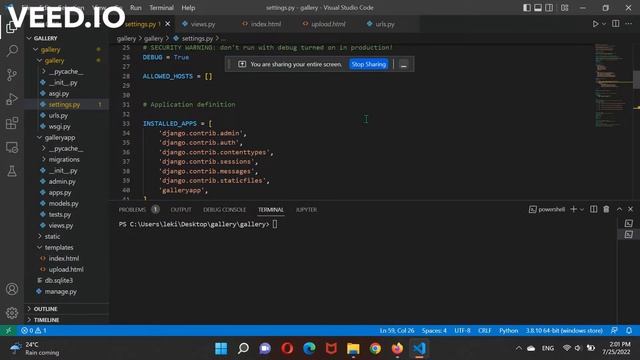Open Windows Start menu
This screenshot has width=640, height=360.
(221, 349)
